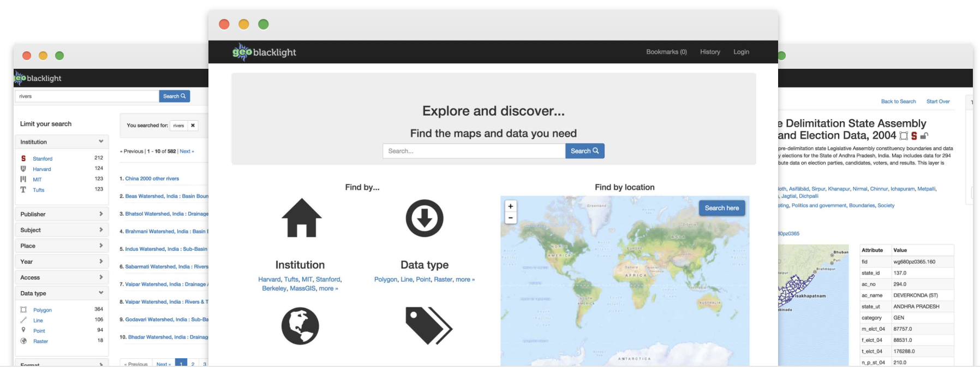Click the main Search... input field
Screen dimensions: 980x368
click(474, 151)
